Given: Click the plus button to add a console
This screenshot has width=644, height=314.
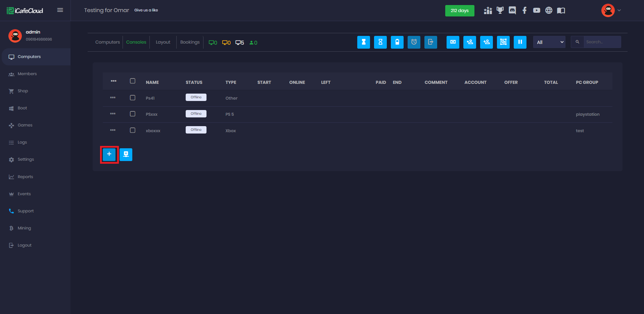Looking at the screenshot, I should [109, 154].
